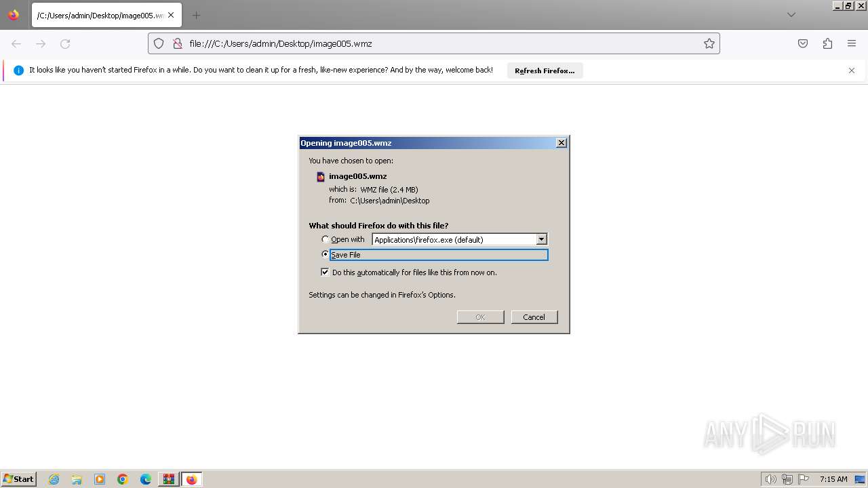Click the Firefox logo in title bar

coord(14,14)
